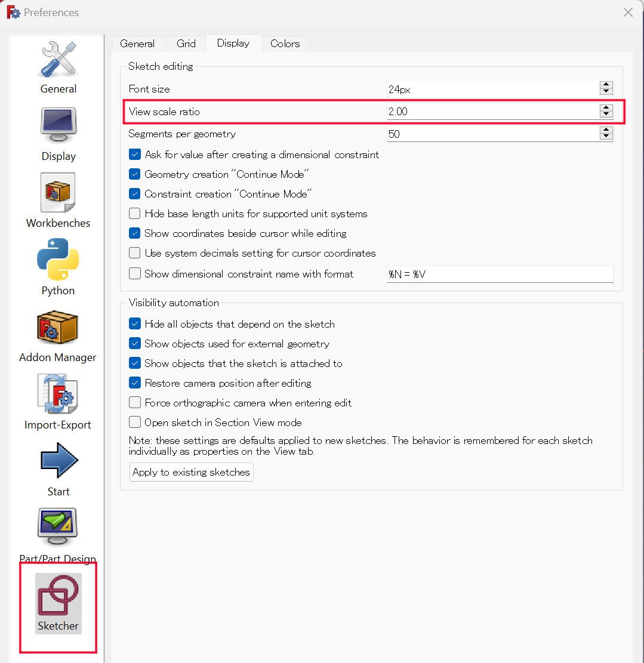The image size is (644, 663).
Task: Increase the Font size value
Action: click(x=606, y=85)
